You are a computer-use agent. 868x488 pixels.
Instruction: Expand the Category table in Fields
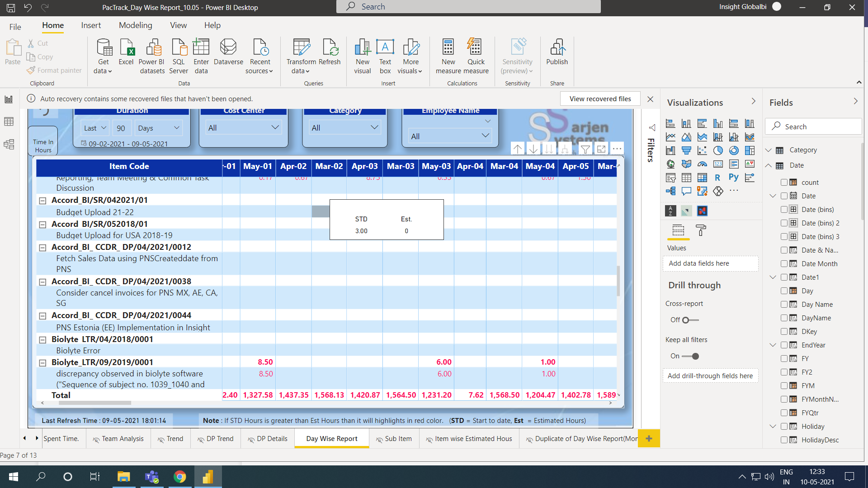(769, 150)
